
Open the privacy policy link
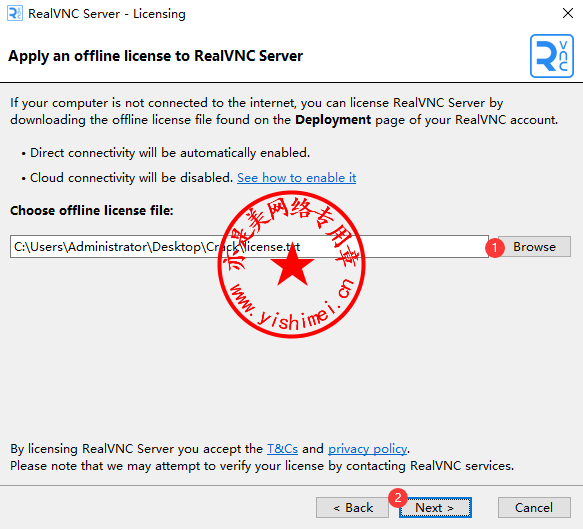coord(367,449)
